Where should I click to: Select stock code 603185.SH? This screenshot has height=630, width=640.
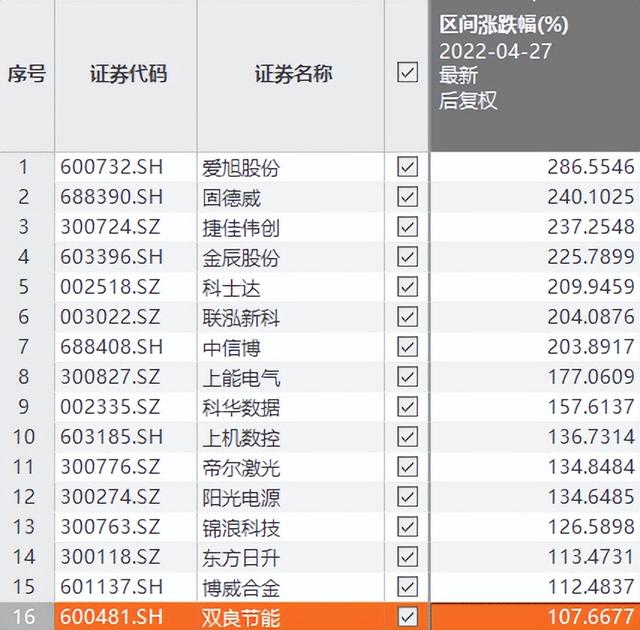click(111, 437)
